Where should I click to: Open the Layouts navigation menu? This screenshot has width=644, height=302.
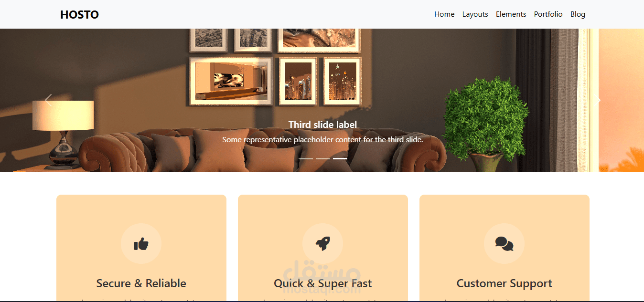(x=475, y=14)
